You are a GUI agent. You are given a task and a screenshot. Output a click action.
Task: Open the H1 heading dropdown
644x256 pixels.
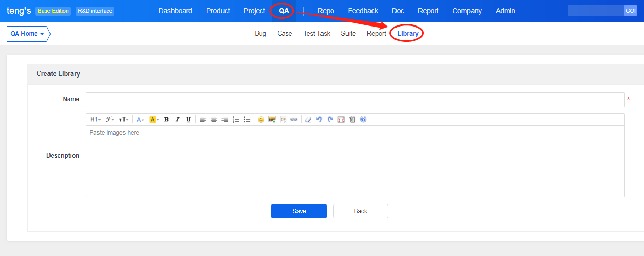coord(95,120)
